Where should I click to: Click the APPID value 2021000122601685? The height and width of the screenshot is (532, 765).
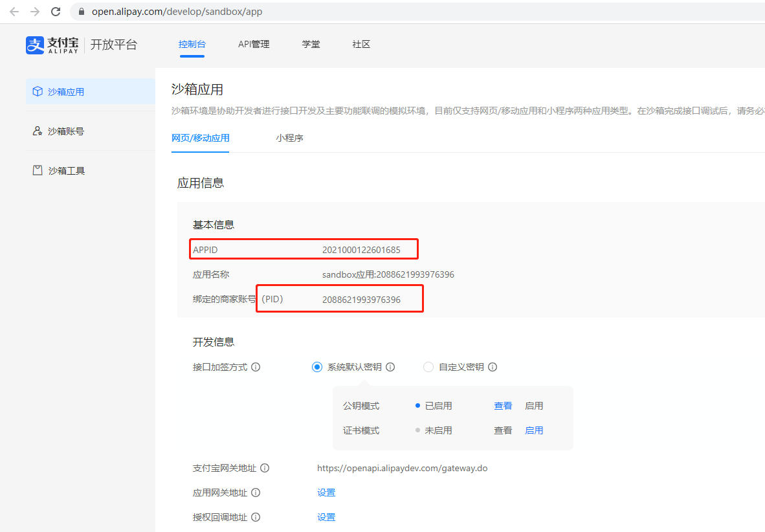(362, 250)
